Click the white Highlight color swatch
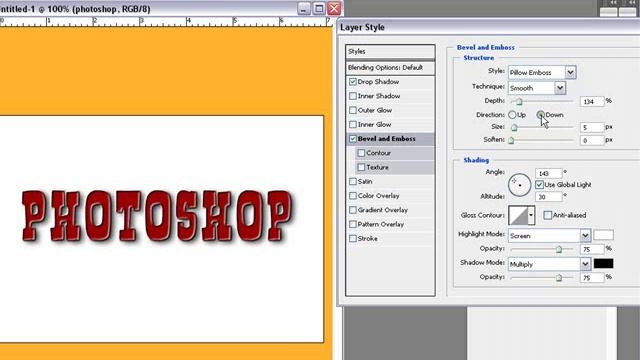 tap(603, 235)
